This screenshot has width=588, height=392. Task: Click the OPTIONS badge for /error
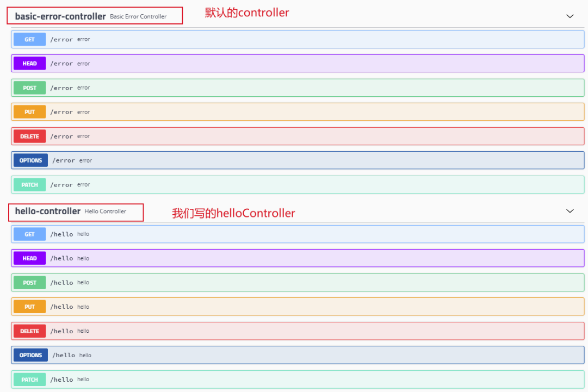pyautogui.click(x=31, y=160)
